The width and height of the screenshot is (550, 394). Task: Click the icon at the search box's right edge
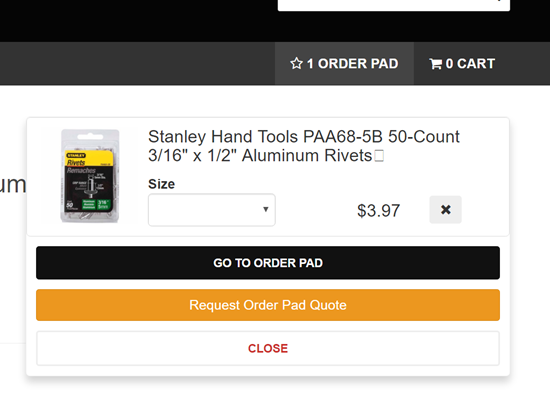(x=499, y=1)
